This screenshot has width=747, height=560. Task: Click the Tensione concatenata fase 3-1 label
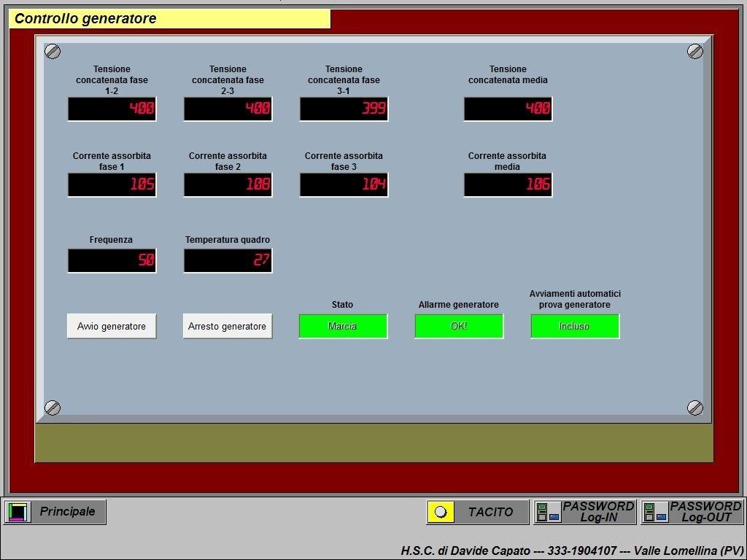344,80
